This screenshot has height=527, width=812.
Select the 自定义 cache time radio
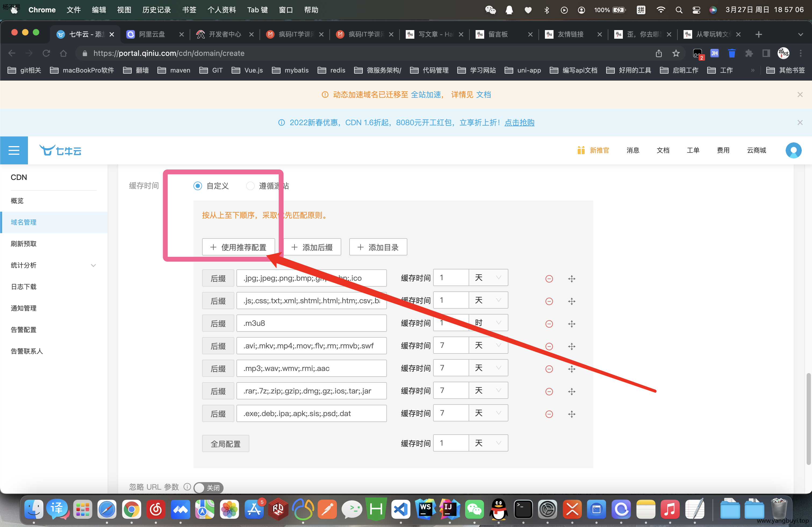pos(197,186)
